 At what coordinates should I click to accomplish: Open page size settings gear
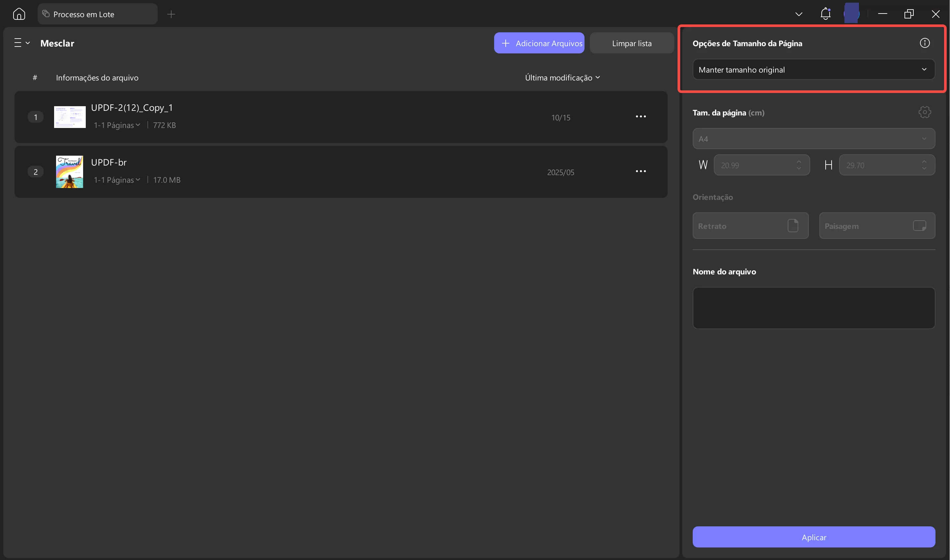(x=924, y=112)
